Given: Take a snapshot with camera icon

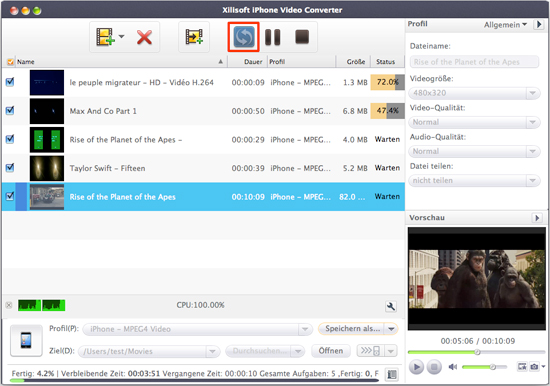Looking at the screenshot, I should coord(534,367).
